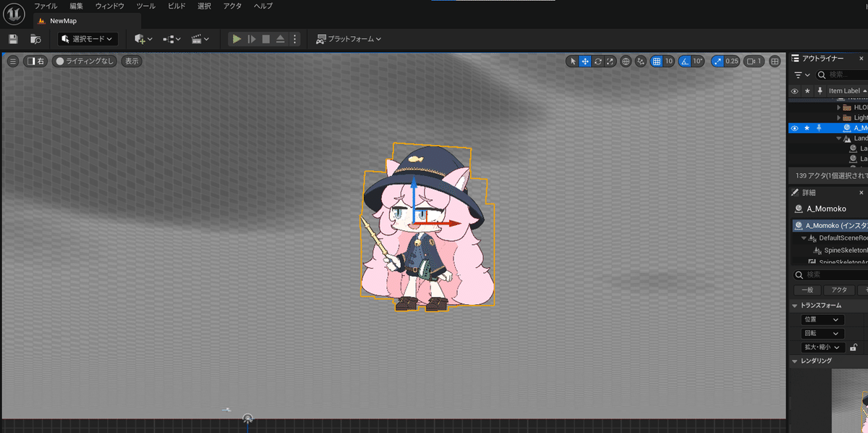Viewport: 868px width, 433px height.
Task: Open the ヘルプ menu
Action: point(263,6)
